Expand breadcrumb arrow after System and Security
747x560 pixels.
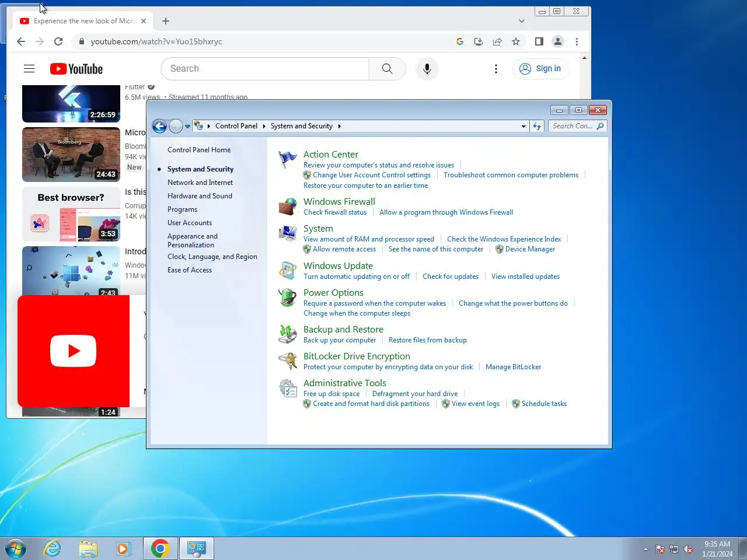339,126
